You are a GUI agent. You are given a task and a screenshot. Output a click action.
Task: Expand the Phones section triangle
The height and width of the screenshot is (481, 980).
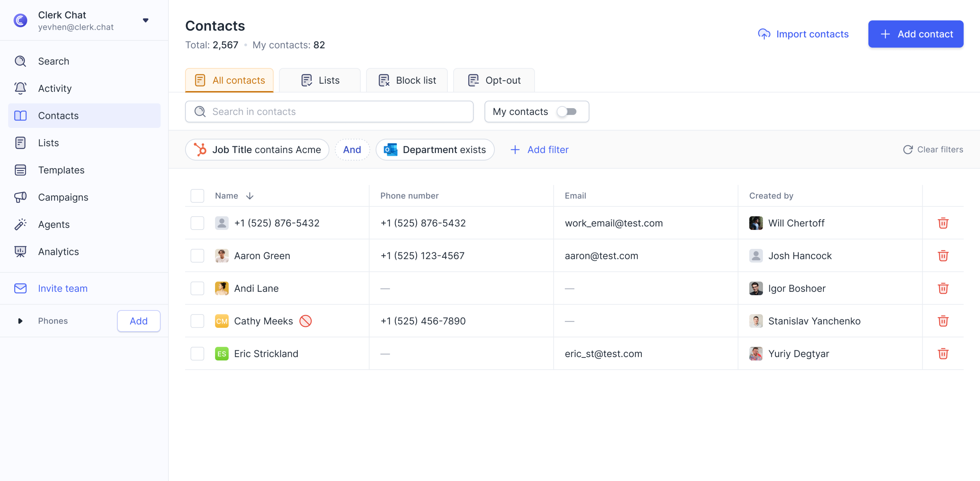(x=20, y=321)
